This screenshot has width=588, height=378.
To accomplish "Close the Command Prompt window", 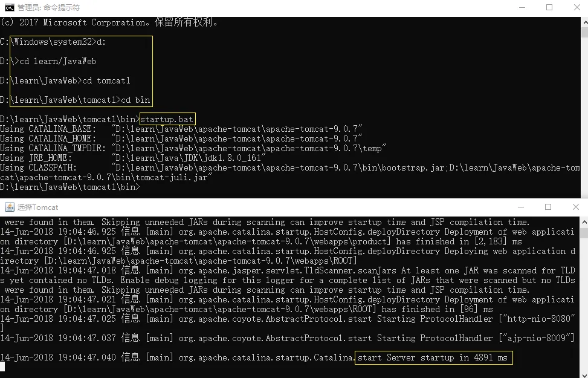I will 577,7.
